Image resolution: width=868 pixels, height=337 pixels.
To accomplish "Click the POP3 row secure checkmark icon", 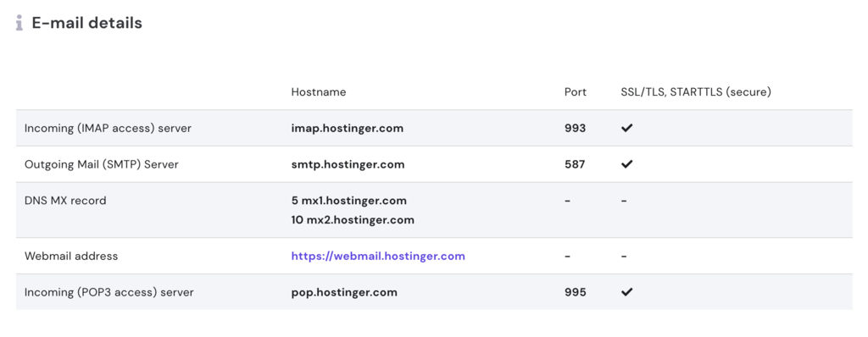I will (626, 292).
